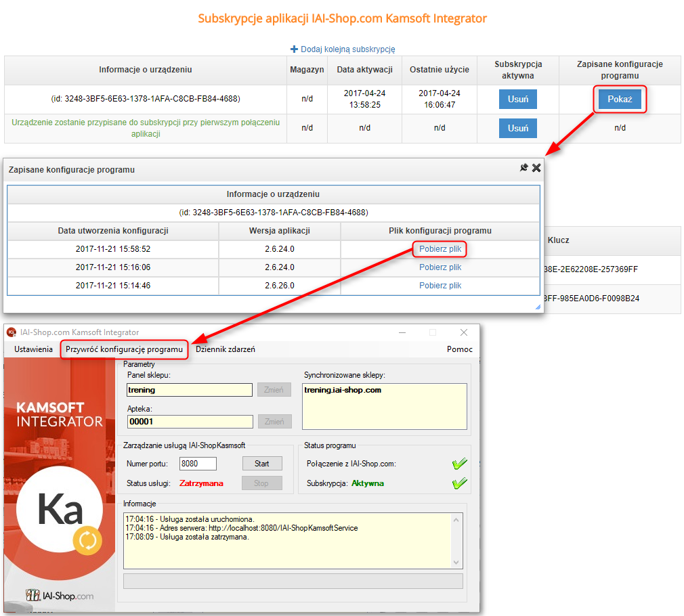Viewport: 684px width, 616px height.
Task: Open the Pomoc menu
Action: (x=459, y=349)
